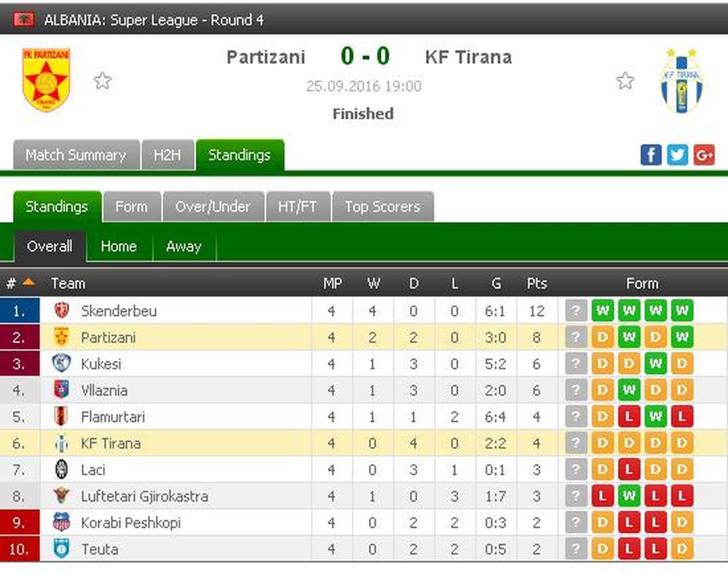The width and height of the screenshot is (728, 573).
Task: Select the Top Scorers tab
Action: [x=383, y=207]
